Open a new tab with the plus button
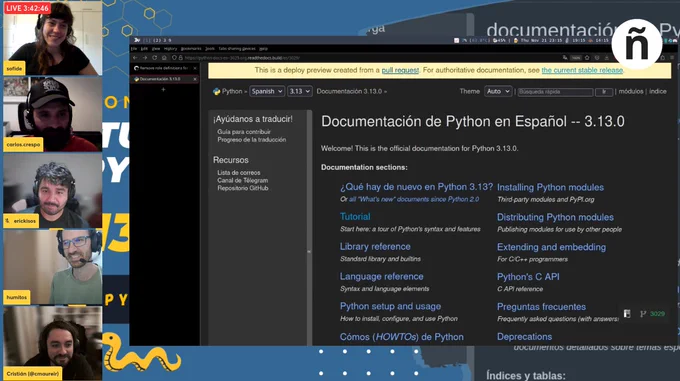This screenshot has width=680, height=381. (x=163, y=89)
